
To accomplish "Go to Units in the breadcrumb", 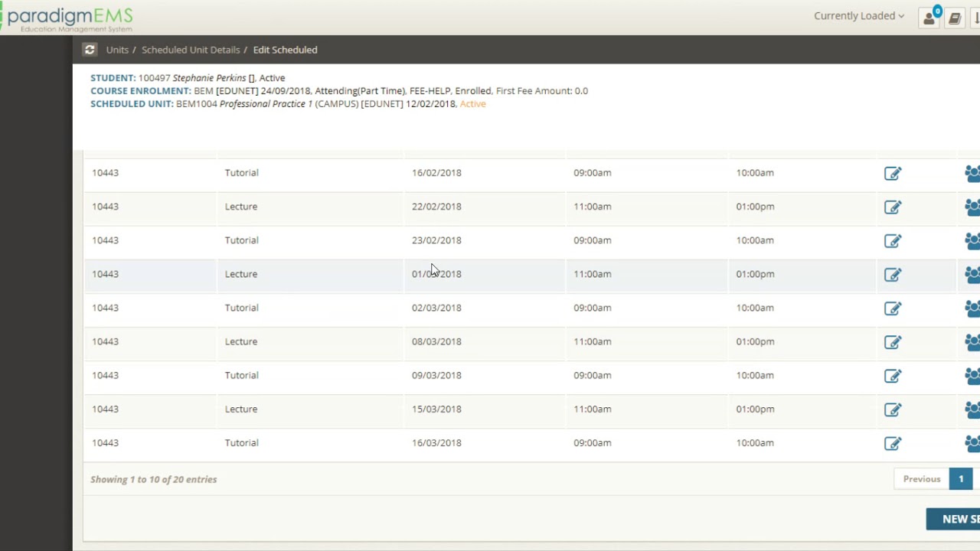I will coord(117,50).
